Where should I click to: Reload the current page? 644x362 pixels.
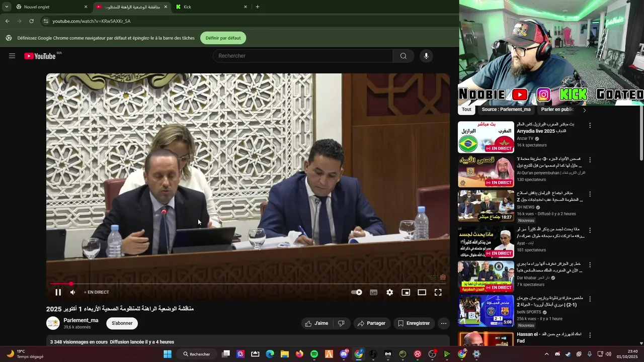31,21
